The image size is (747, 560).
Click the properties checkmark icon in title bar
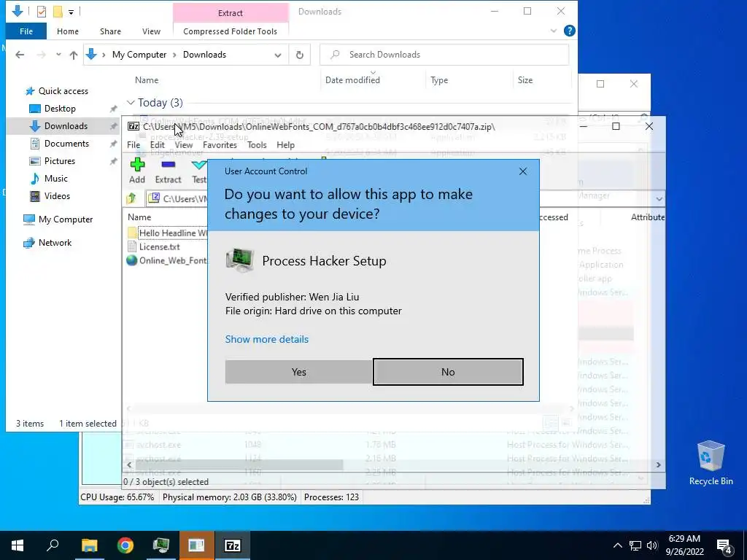(x=42, y=12)
